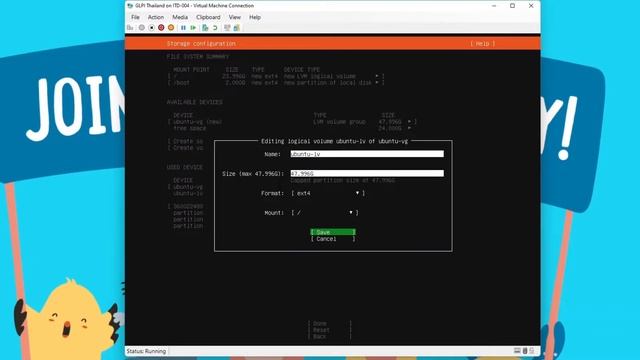Maximize the Virtual Machine Connection window
The image size is (640, 360).
pyautogui.click(x=512, y=6)
